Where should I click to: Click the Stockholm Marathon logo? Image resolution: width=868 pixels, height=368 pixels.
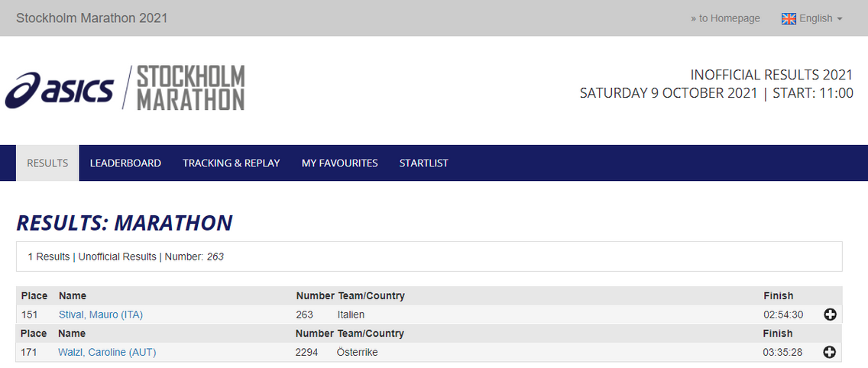[190, 88]
